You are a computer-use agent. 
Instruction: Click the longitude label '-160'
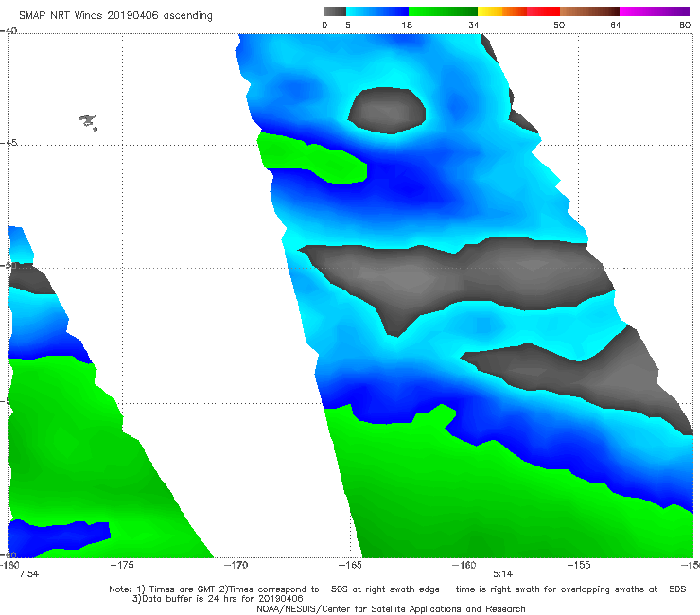[464, 565]
